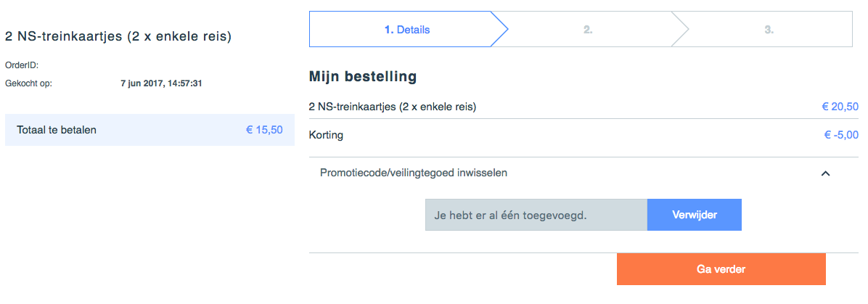Image resolution: width=868 pixels, height=304 pixels.
Task: Jump to step 3 of checkout
Action: (x=769, y=30)
